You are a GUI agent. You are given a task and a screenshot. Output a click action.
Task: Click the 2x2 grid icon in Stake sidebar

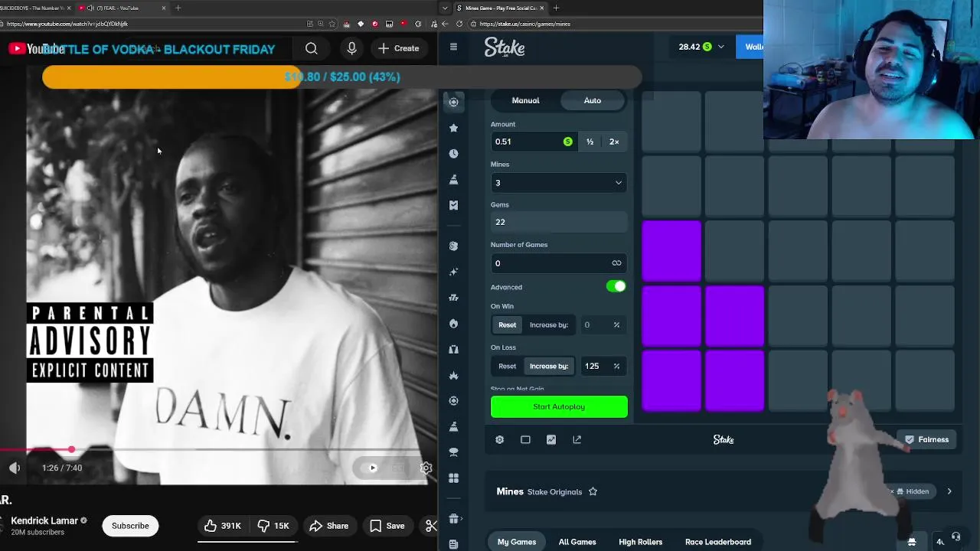(453, 478)
